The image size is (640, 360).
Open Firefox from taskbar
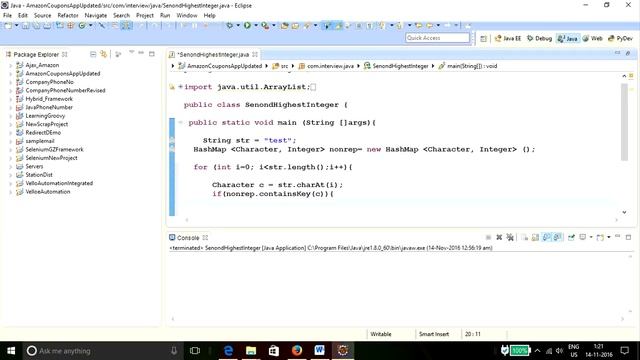(x=297, y=350)
